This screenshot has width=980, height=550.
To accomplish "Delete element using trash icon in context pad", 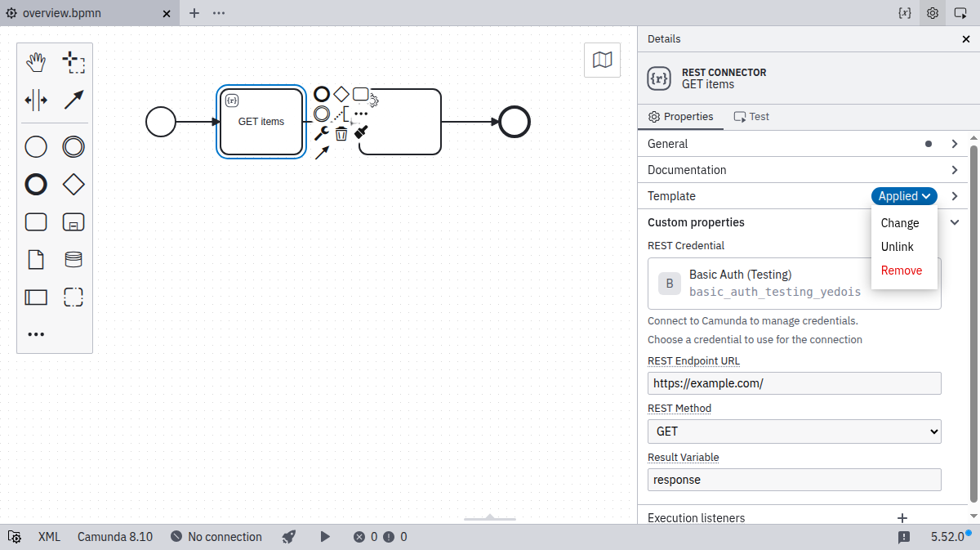I will point(341,132).
